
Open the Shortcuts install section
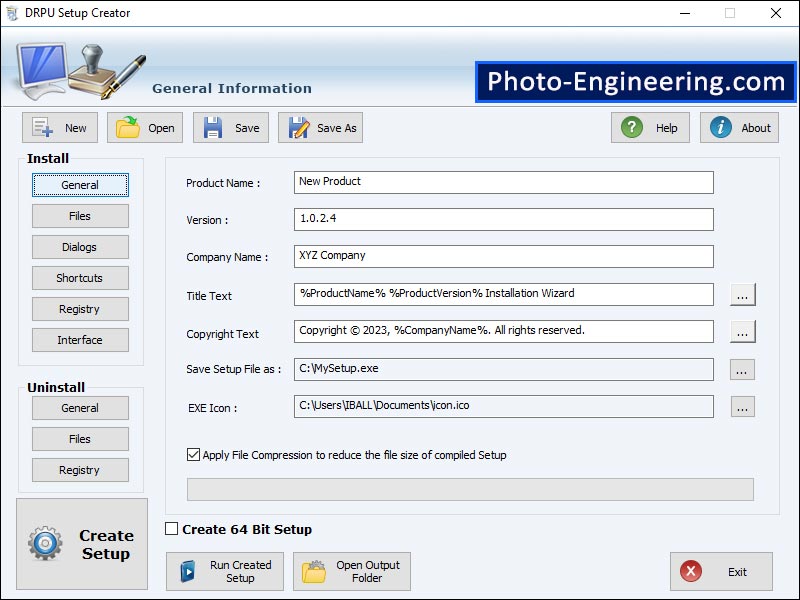(x=80, y=278)
